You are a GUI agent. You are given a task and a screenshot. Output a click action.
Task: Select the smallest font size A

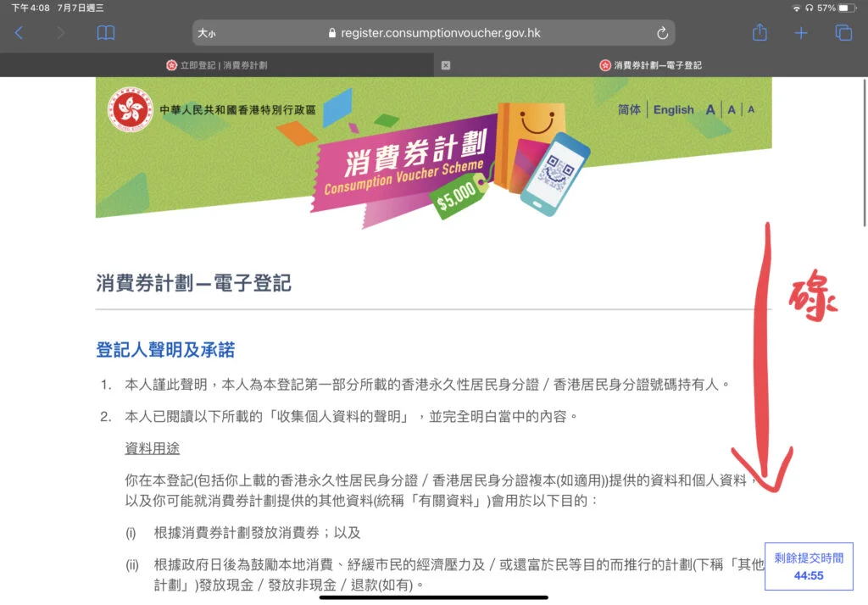pos(751,109)
